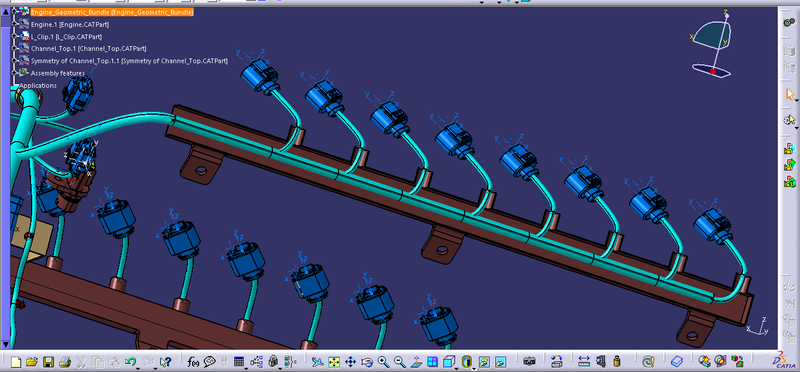Image resolution: width=800 pixels, height=372 pixels.
Task: Open the Undo history dropdown arrow
Action: pos(138,367)
